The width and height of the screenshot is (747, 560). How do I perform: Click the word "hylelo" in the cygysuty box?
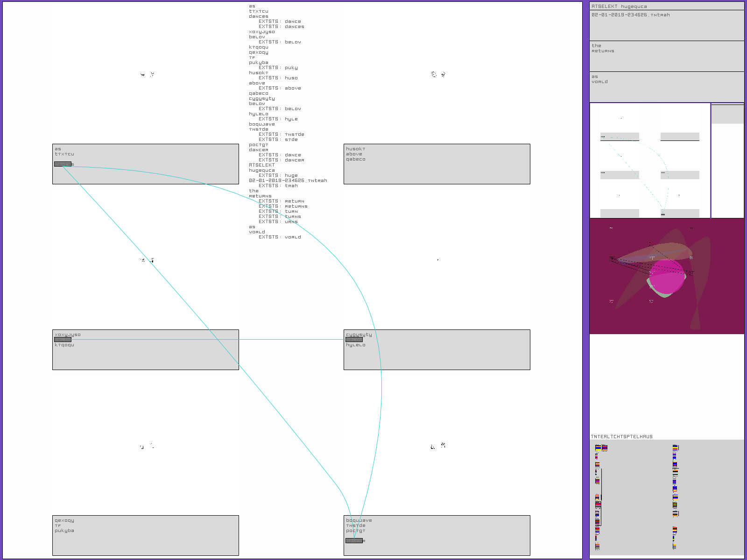click(x=356, y=345)
